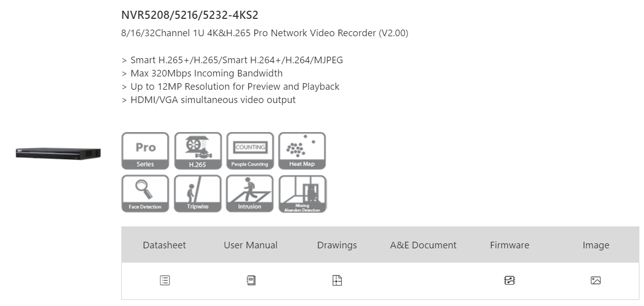Screen dimensions: 644x306
Task: Click the Missing Abandon Detection icon
Action: tap(302, 194)
